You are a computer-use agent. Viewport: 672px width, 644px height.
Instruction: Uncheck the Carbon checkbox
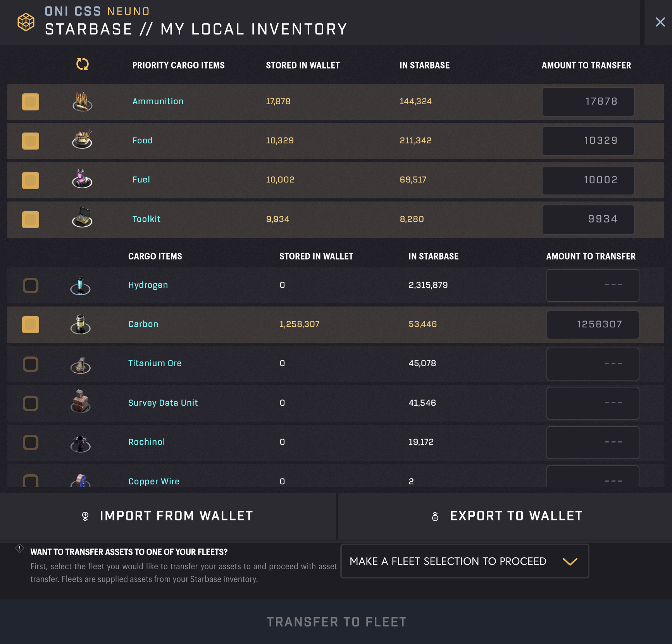click(31, 325)
